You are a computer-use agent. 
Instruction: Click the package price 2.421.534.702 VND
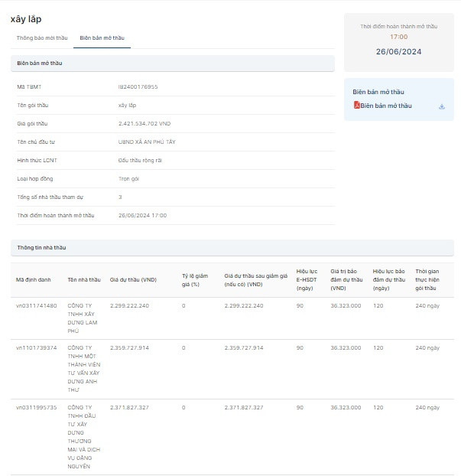[148, 123]
